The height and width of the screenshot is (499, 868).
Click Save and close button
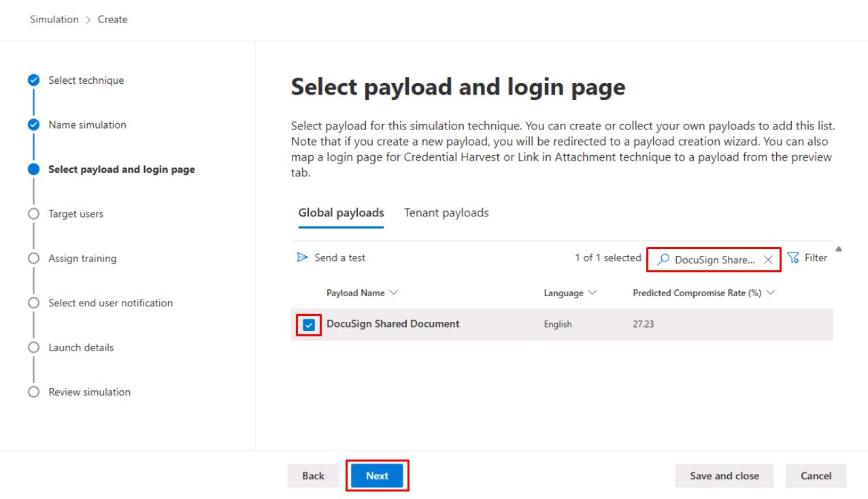coord(724,476)
